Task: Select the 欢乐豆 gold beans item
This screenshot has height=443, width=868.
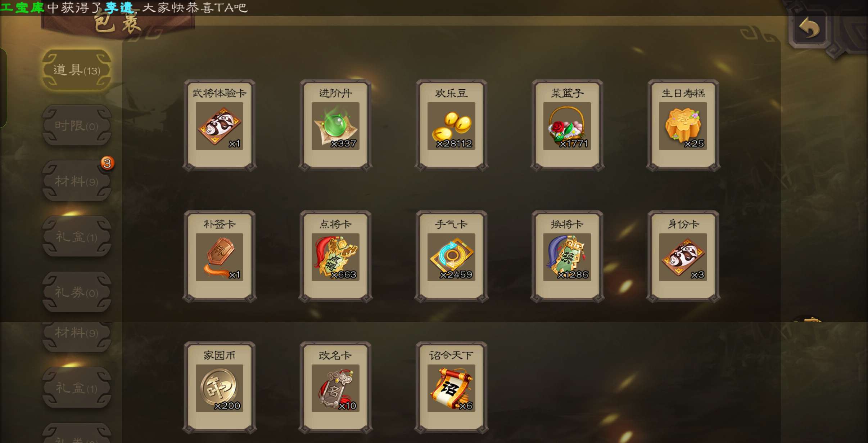Action: pos(451,125)
